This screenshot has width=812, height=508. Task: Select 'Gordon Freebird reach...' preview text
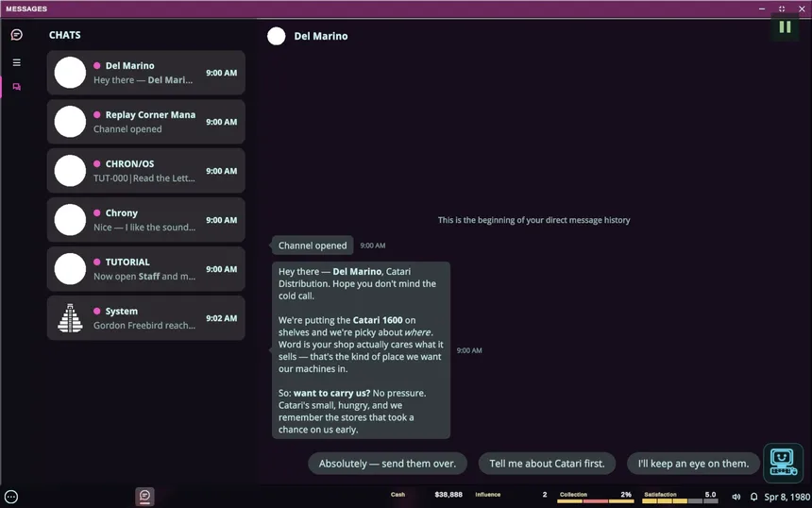tap(144, 325)
